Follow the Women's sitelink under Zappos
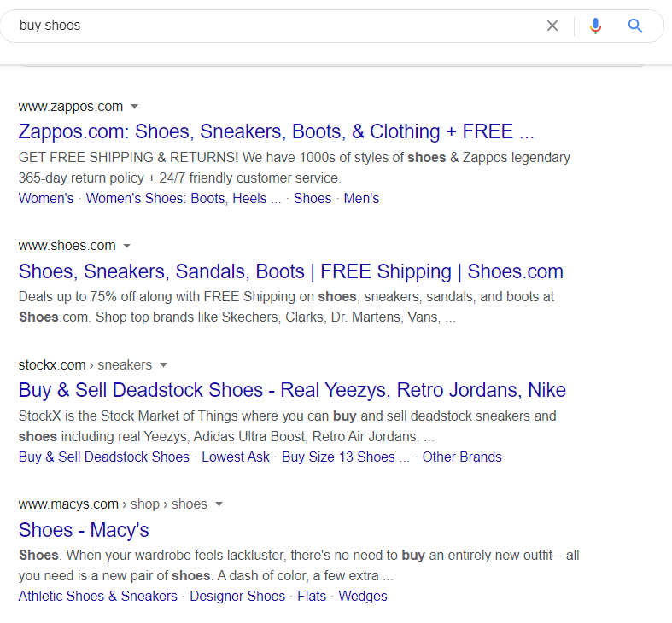Viewport: 672px width, 623px height. tap(46, 198)
